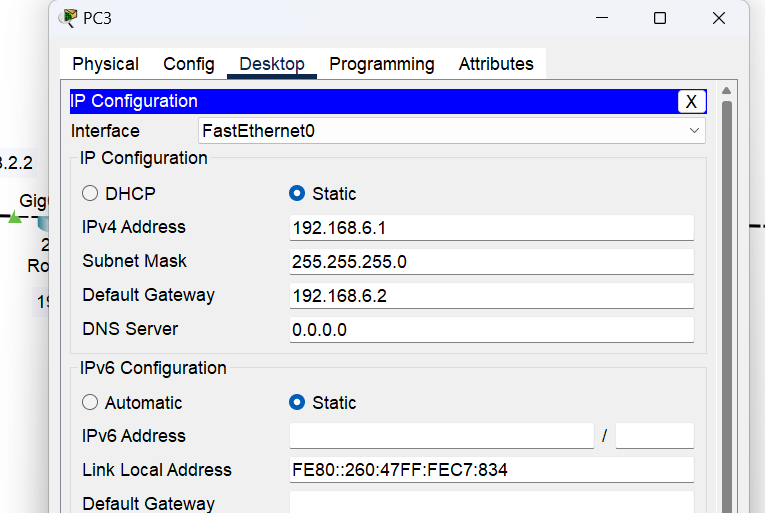Click the scrollbar up arrow
The image size is (765, 513).
(727, 92)
